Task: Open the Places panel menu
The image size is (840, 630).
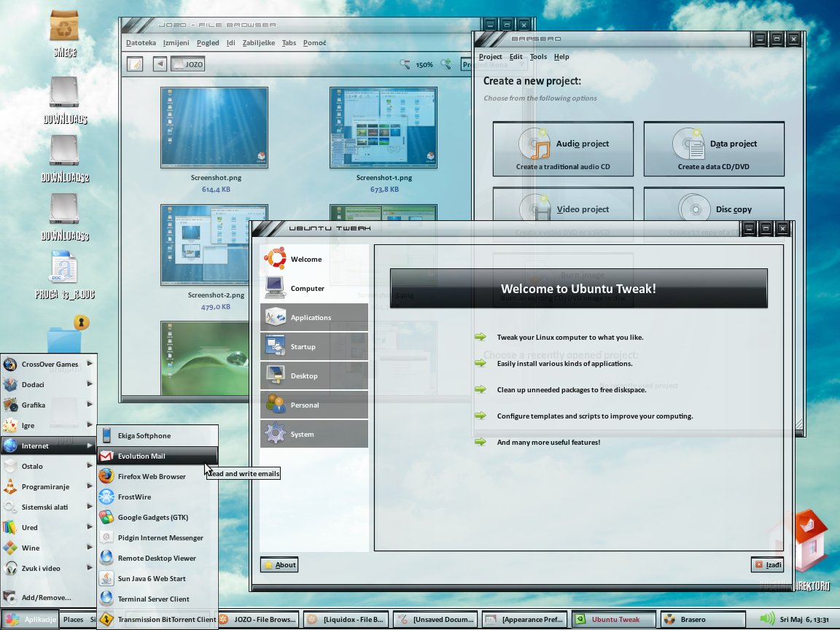Action: pos(74,619)
